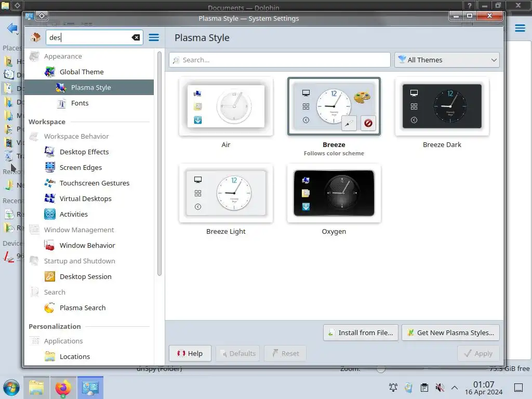Click the Plasma Search icon
The height and width of the screenshot is (399, 532).
(50, 308)
